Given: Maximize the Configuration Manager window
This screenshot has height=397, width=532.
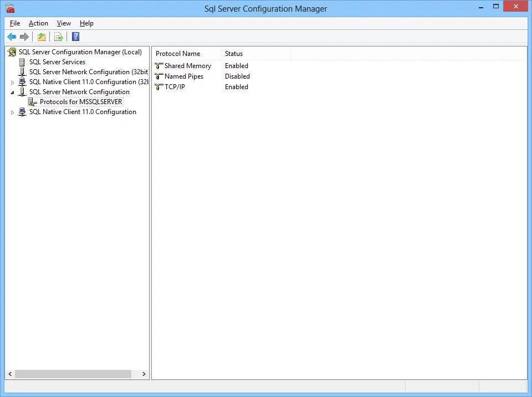Looking at the screenshot, I should 495,7.
